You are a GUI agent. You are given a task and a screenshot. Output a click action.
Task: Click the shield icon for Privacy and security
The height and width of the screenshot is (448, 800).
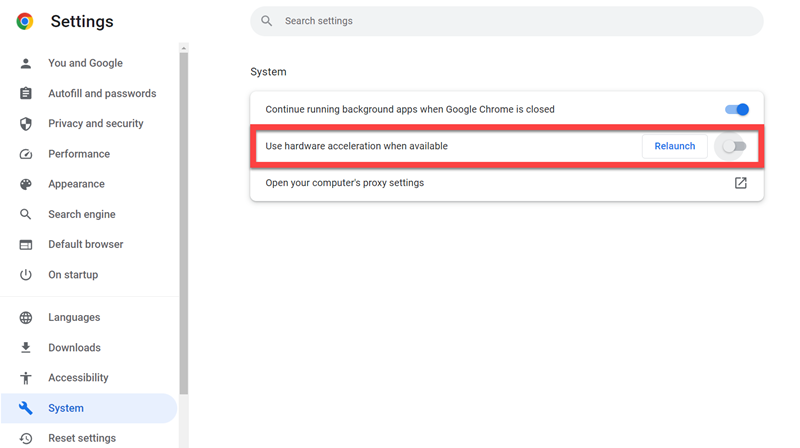coord(26,124)
